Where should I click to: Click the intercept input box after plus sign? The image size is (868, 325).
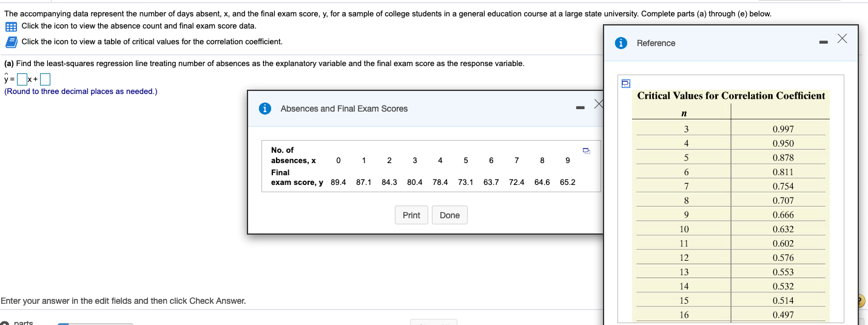45,79
